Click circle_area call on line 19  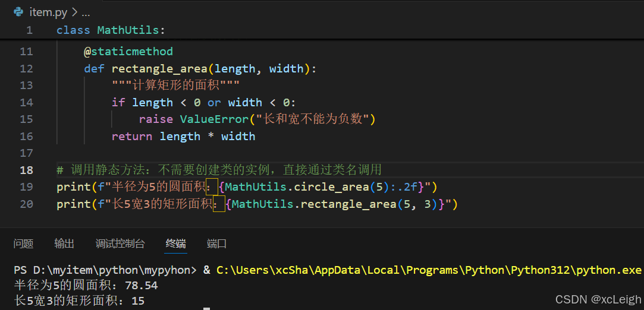tap(331, 187)
